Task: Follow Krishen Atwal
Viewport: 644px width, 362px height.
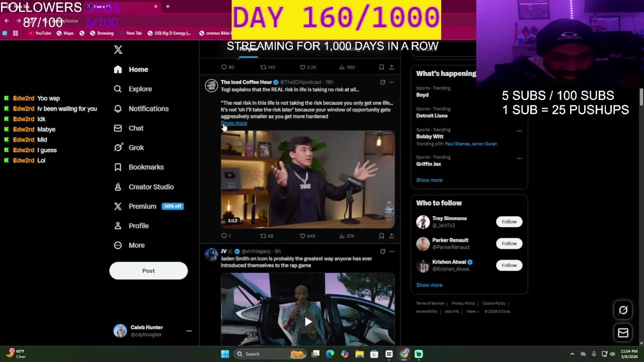Action: coord(509,265)
